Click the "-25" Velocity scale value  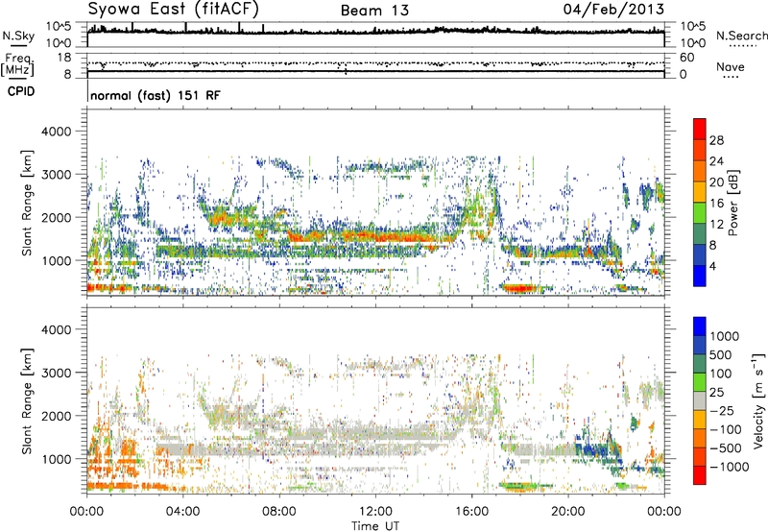click(722, 410)
